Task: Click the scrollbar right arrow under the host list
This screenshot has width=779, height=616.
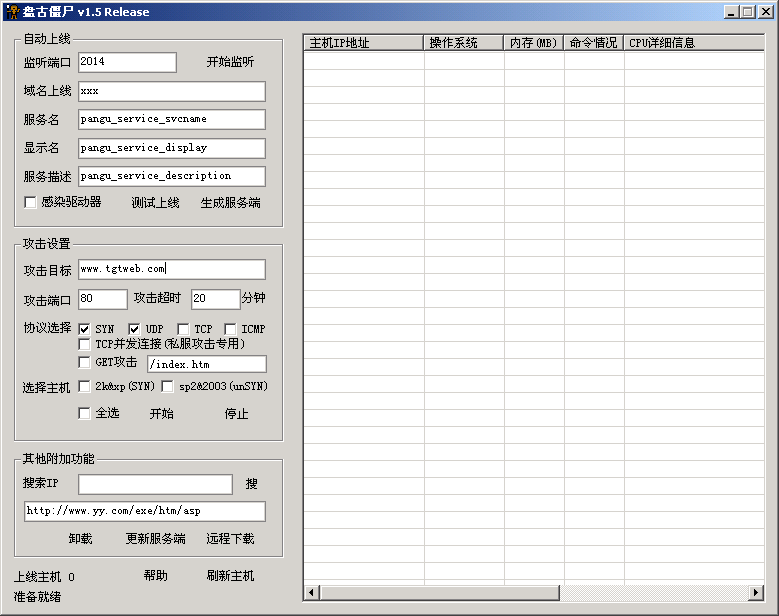Action: click(758, 593)
